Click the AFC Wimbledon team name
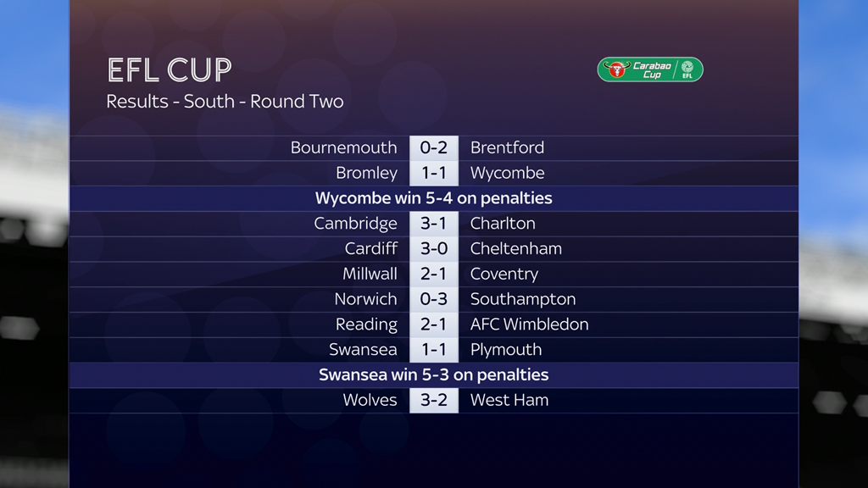 529,324
